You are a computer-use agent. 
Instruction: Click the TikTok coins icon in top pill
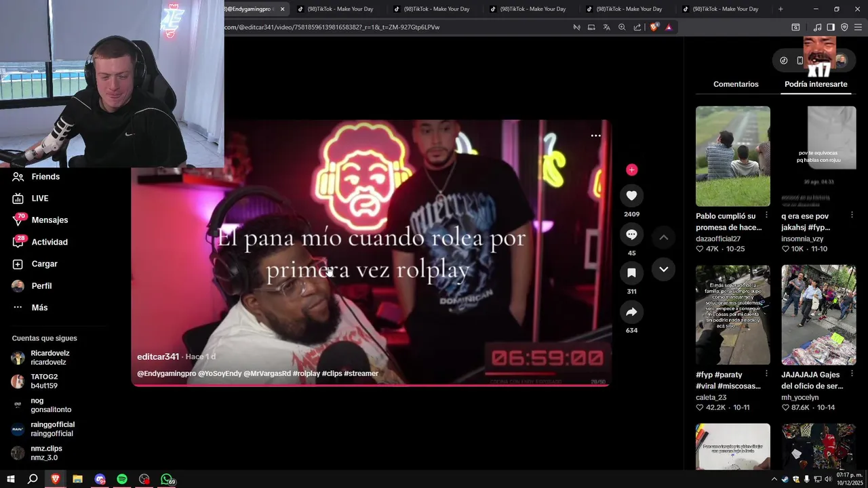click(x=784, y=60)
